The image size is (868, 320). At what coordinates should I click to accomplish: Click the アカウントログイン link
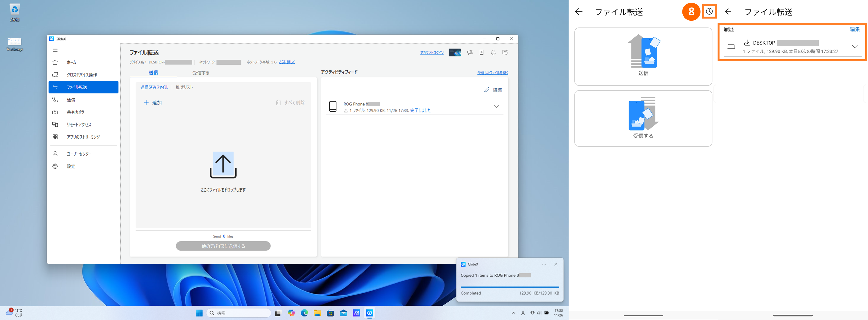tap(432, 53)
